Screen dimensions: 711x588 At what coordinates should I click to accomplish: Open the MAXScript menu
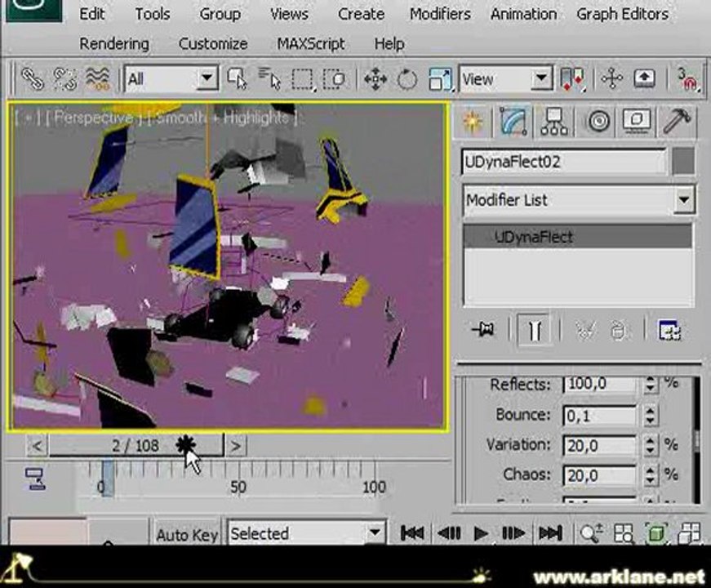point(311,44)
